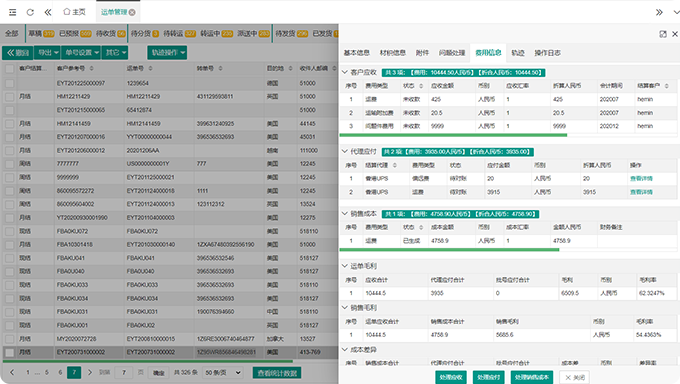The height and width of the screenshot is (384, 680).
Task: Switch to the 基本信息 tab
Action: tap(356, 53)
